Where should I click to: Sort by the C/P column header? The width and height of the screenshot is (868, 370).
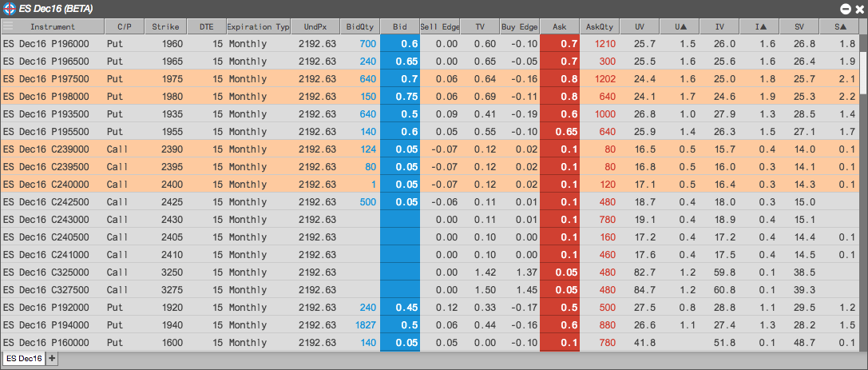[x=125, y=26]
